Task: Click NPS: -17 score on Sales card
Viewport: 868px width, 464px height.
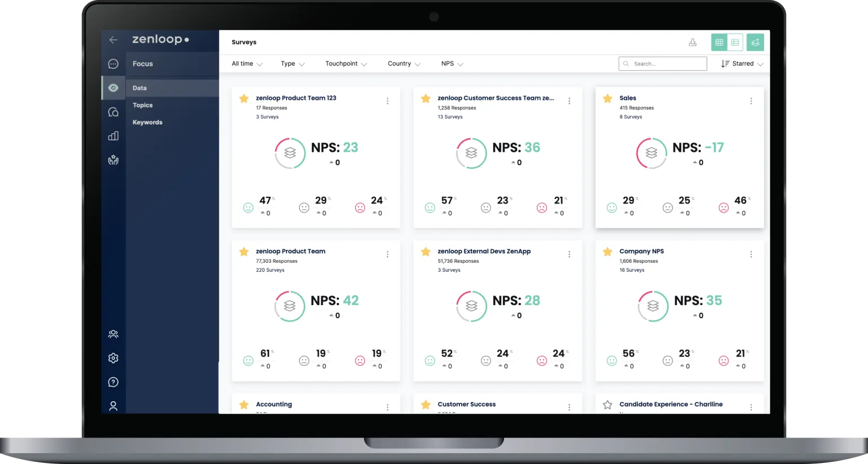Action: tap(698, 148)
